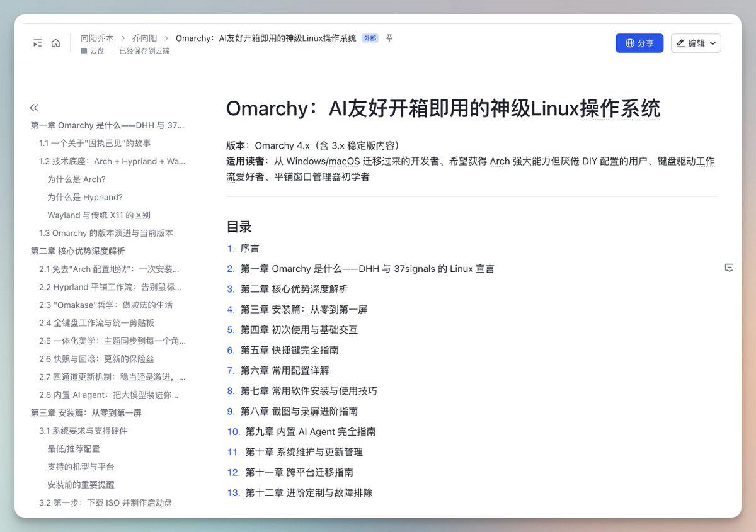Select outline item 3.1 系统要求与支持硬件
The width and height of the screenshot is (756, 532).
(83, 431)
